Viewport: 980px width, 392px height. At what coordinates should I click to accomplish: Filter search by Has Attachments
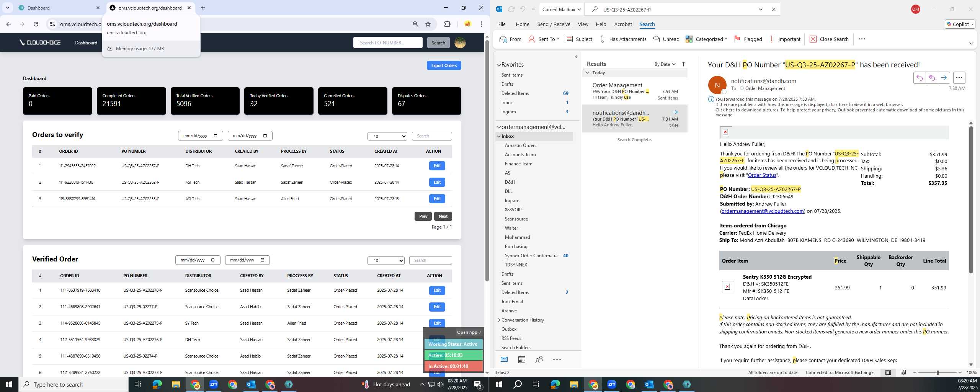pyautogui.click(x=623, y=39)
